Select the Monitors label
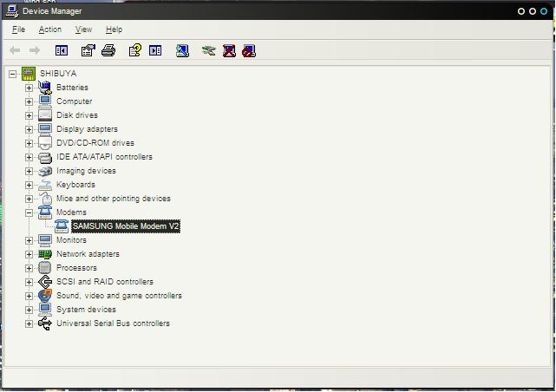556x392 pixels. tap(71, 240)
